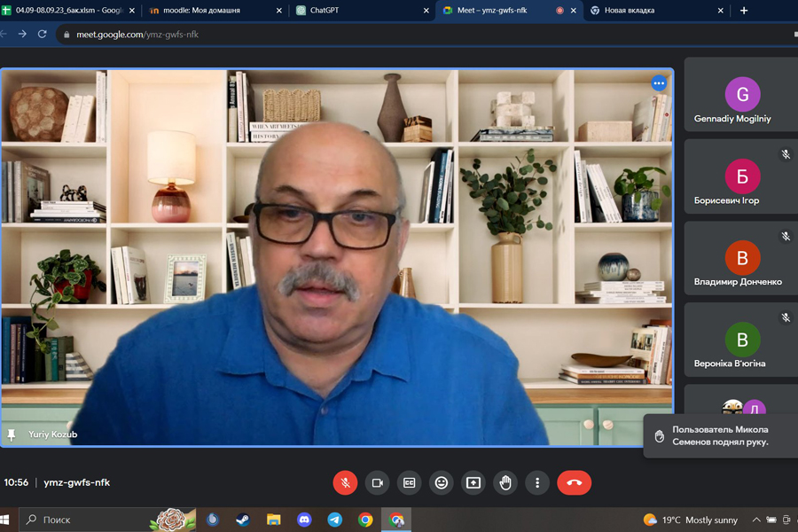This screenshot has height=532, width=798.
Task: Open options menu on Yuriy Kozub's video tile
Action: pos(659,83)
